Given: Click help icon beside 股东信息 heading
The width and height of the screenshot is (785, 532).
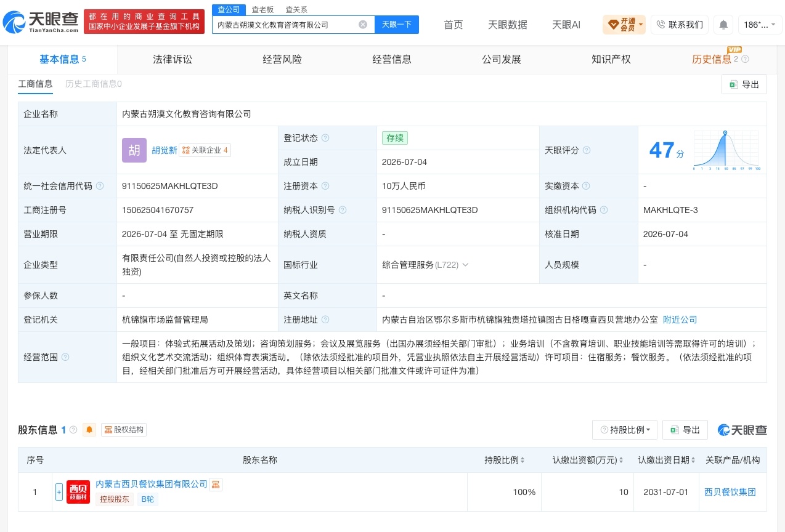Looking at the screenshot, I should pyautogui.click(x=73, y=430).
